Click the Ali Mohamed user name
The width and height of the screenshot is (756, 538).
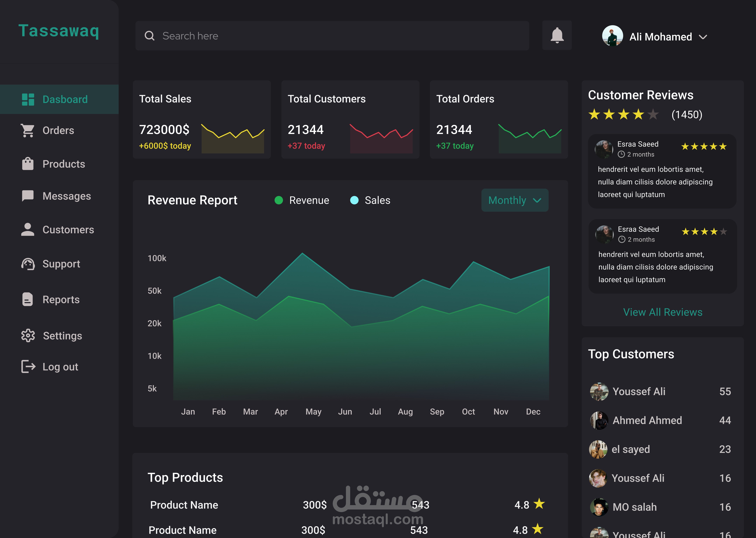[661, 37]
